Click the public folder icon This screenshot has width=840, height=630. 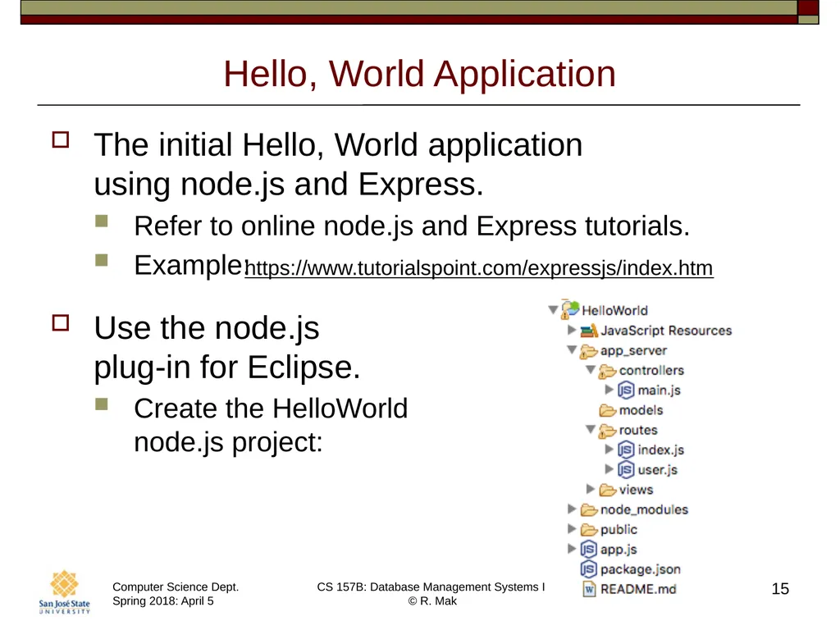click(x=589, y=530)
